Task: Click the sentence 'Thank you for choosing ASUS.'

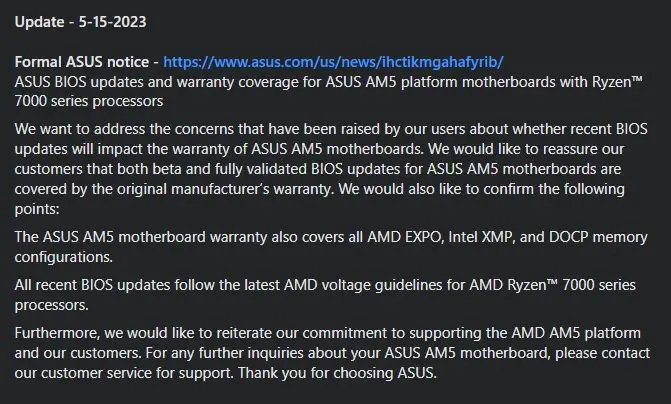Action: point(337,373)
